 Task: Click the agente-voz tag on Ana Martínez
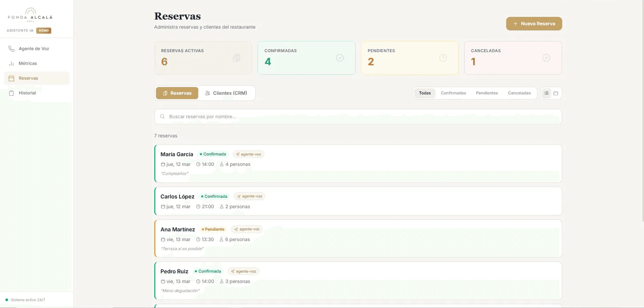(247, 229)
